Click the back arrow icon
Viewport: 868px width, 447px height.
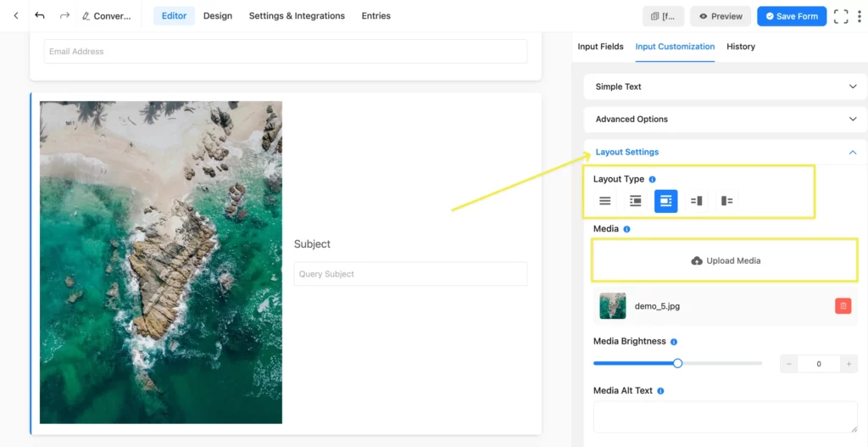[x=16, y=16]
